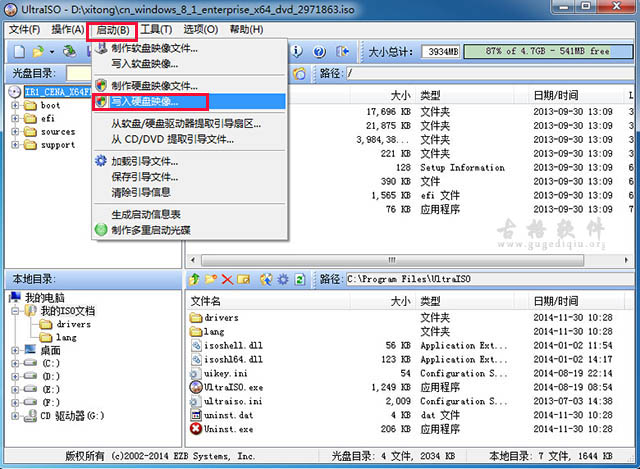Open the dropdown arrow beside Open icon
The image size is (640, 469).
50,51
